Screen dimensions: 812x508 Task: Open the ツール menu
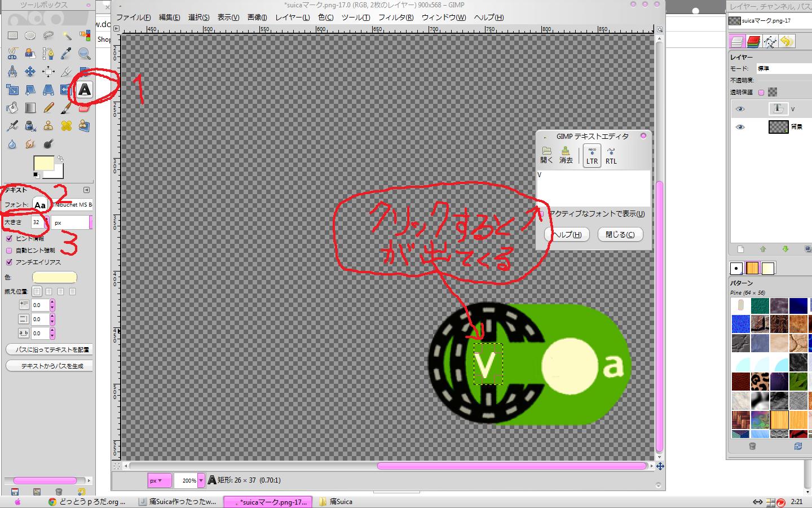[x=356, y=17]
